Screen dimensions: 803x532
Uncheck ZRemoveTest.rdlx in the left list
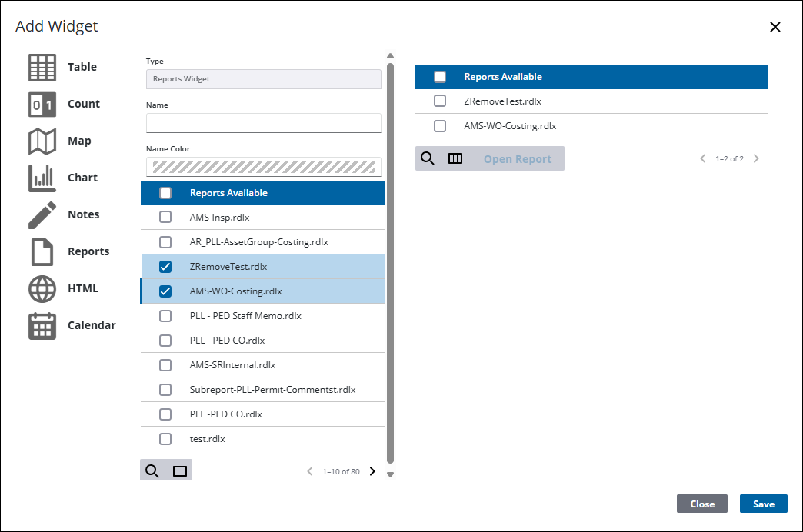(165, 266)
